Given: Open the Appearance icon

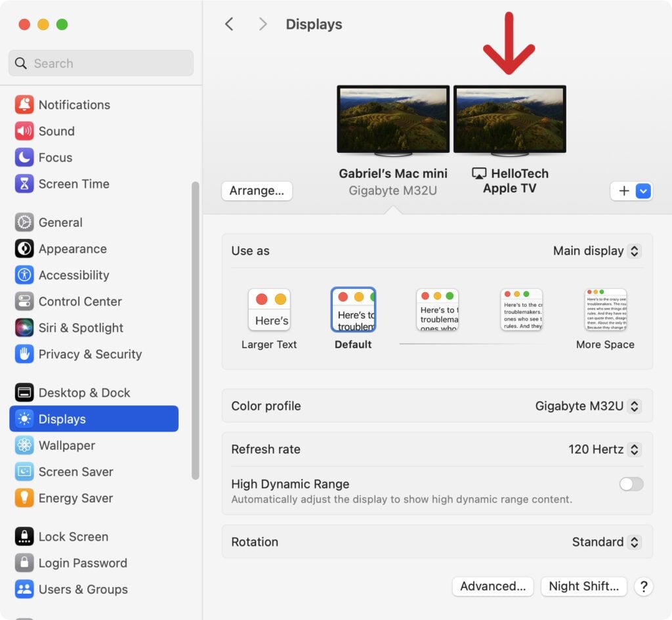Looking at the screenshot, I should [24, 249].
